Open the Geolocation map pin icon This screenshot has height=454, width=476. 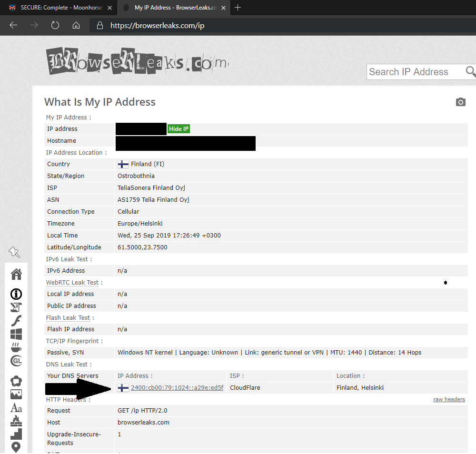coord(16,447)
